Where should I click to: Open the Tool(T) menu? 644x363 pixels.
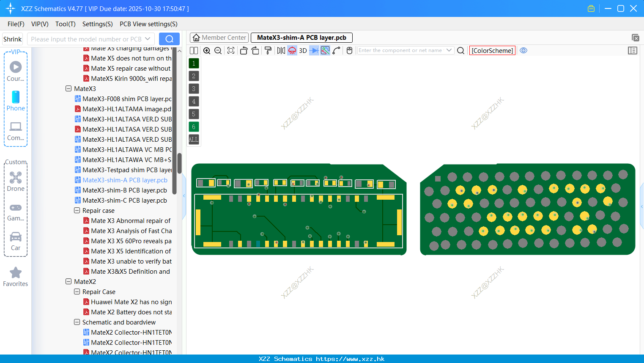(x=66, y=24)
